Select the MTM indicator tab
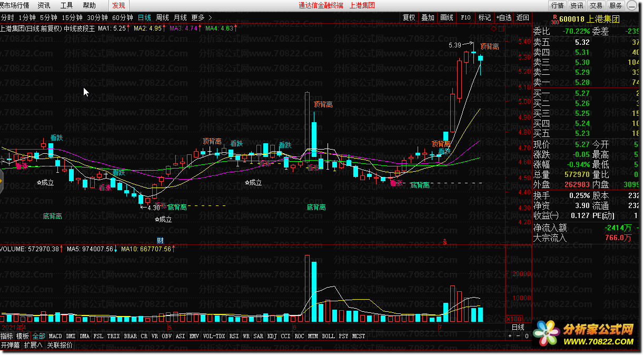Image resolution: width=644 pixels, height=355 pixels. coord(313,336)
